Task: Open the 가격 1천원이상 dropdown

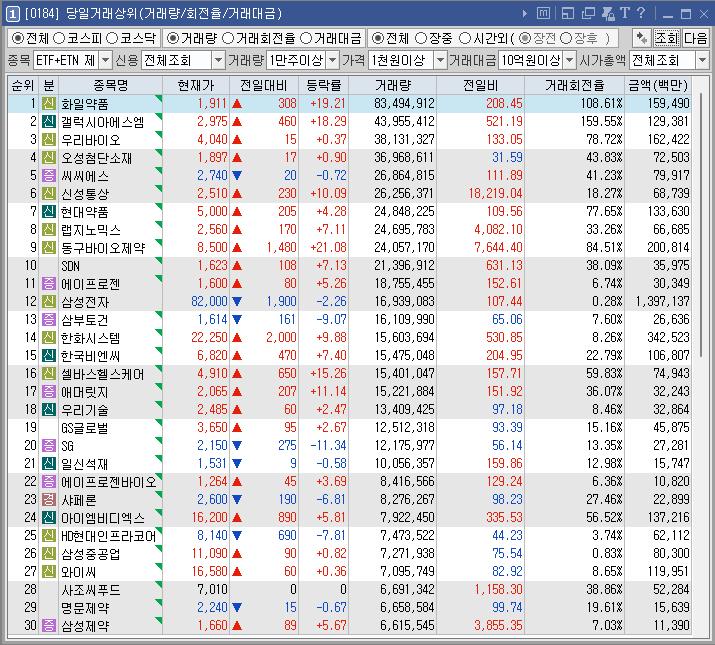Action: [x=440, y=60]
